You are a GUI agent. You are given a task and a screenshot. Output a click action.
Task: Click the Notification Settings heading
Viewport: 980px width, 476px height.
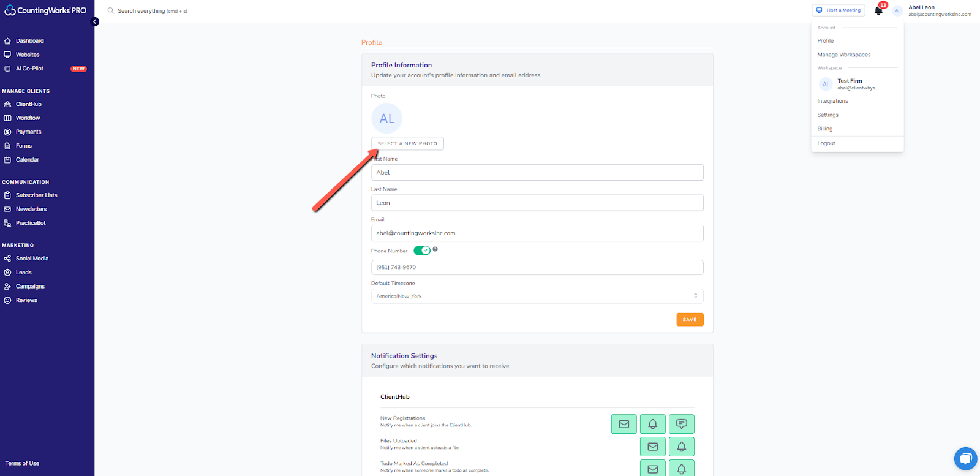404,356
